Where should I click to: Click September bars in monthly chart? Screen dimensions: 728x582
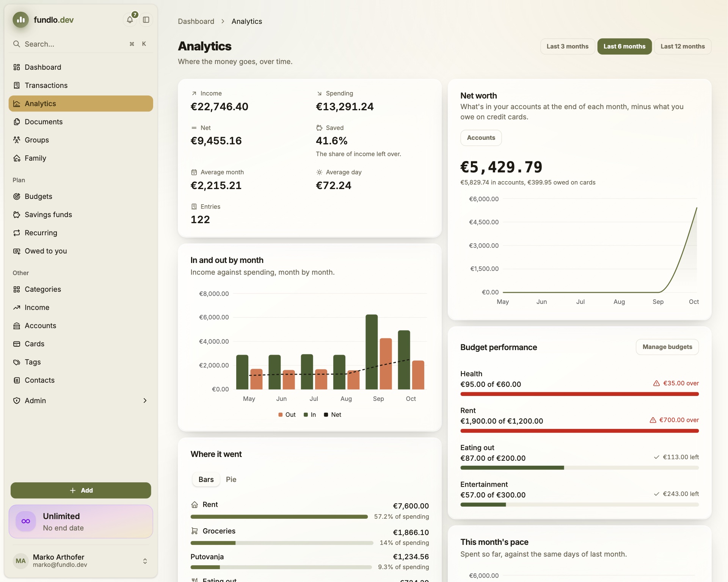378,352
